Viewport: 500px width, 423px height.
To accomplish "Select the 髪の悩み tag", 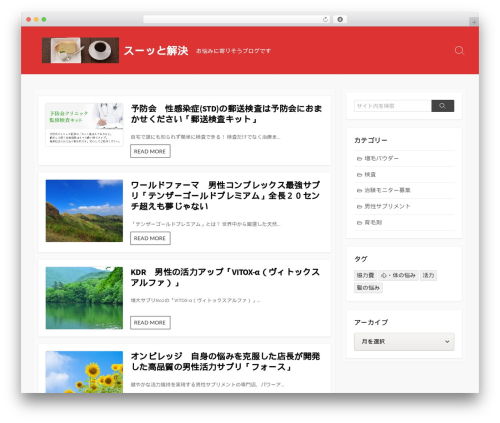I will [368, 288].
